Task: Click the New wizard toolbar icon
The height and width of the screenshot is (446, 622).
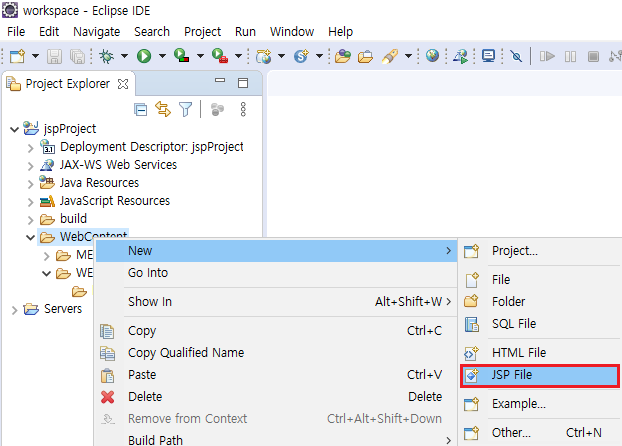Action: coord(17,56)
